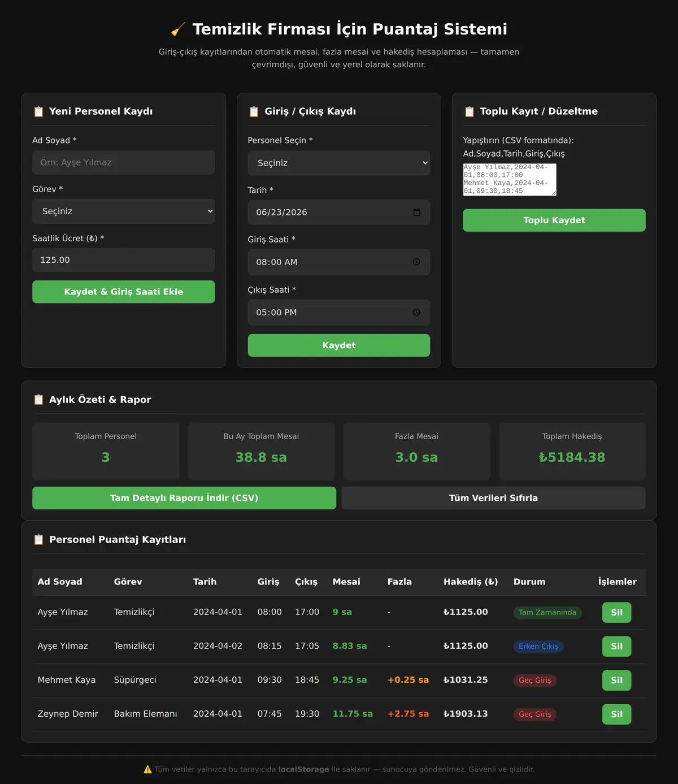Click the Tam Zamanında status badge
The width and height of the screenshot is (678, 784).
(x=547, y=613)
